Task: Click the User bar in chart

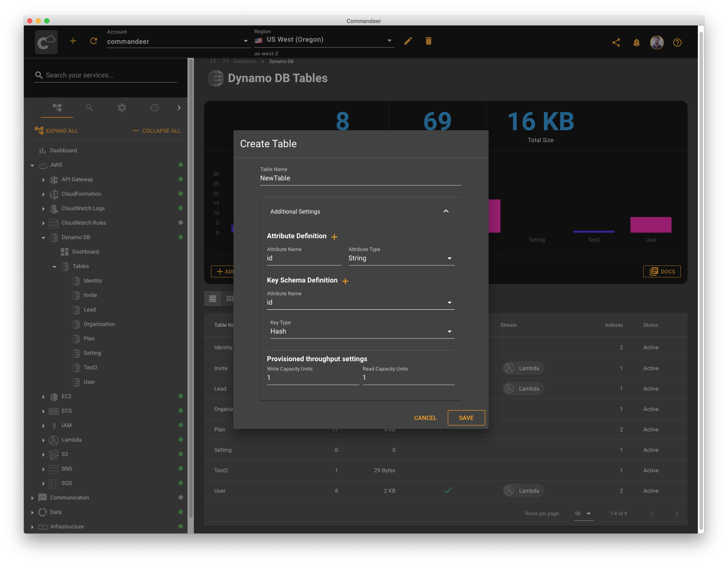Action: pyautogui.click(x=651, y=225)
